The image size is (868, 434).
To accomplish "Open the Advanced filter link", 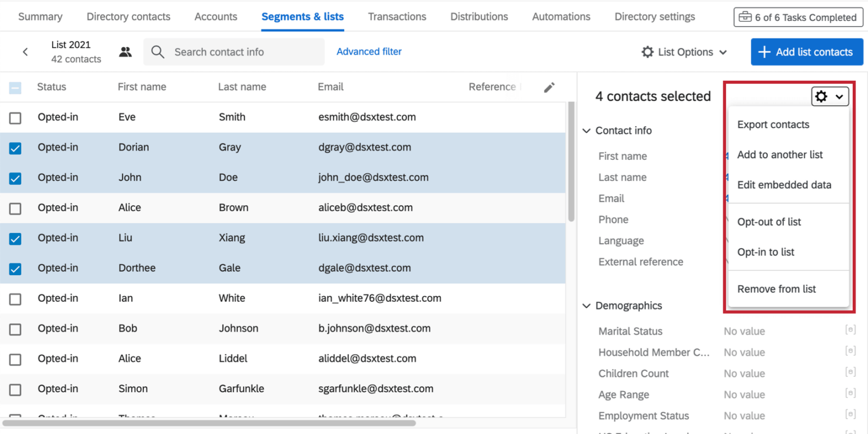I will (x=369, y=51).
